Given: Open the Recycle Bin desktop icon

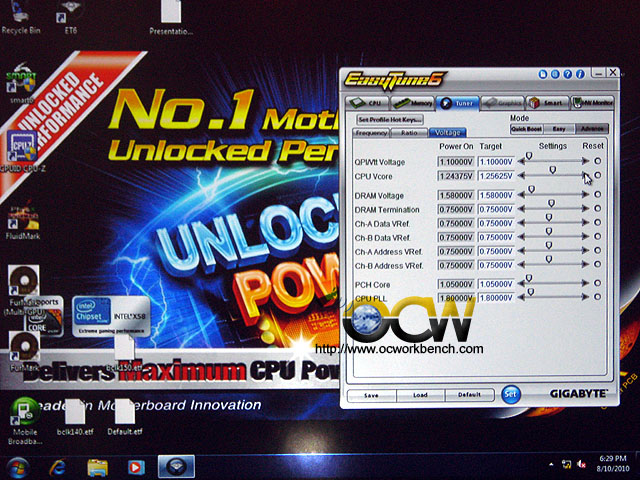Looking at the screenshot, I should (x=21, y=17).
